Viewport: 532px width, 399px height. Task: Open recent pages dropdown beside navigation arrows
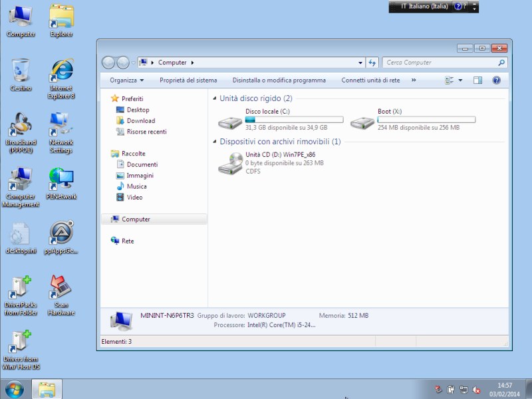click(x=134, y=63)
